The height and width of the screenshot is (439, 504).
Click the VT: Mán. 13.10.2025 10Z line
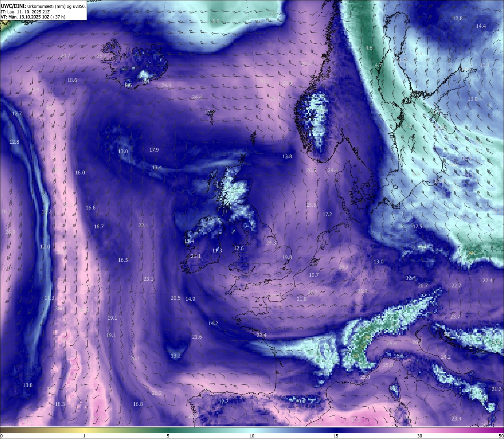33,17
